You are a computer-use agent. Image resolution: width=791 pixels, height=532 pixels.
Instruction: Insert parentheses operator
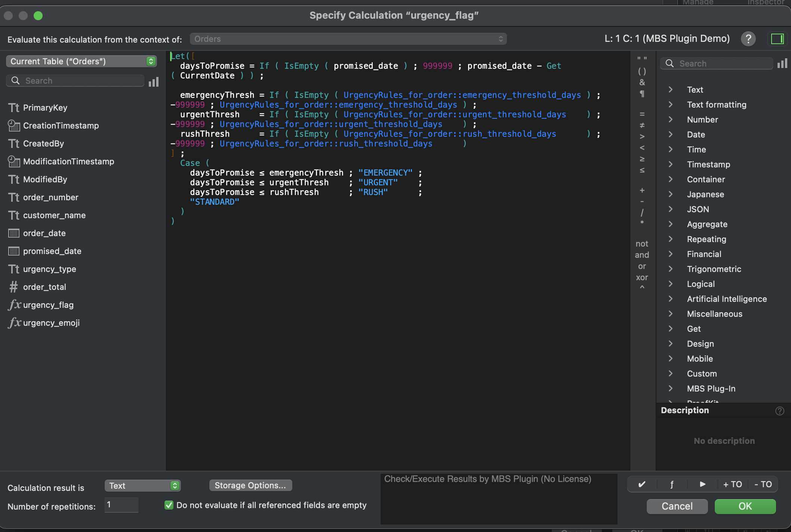[x=642, y=71]
